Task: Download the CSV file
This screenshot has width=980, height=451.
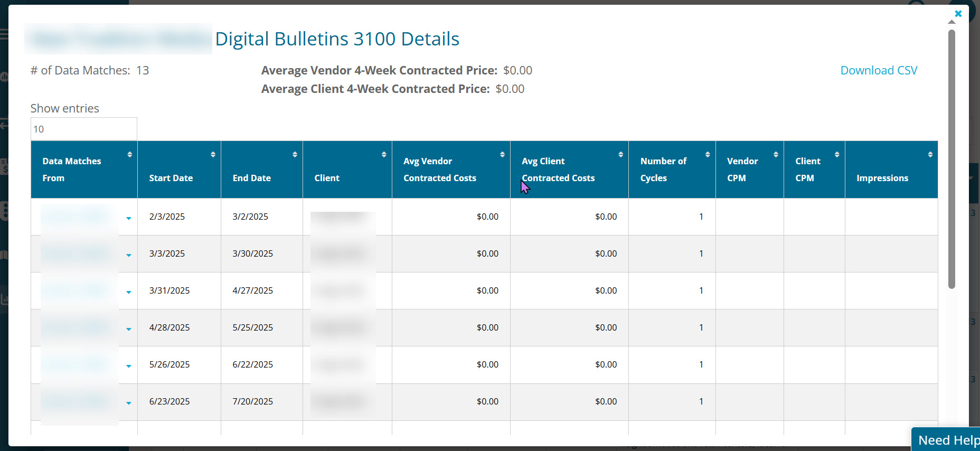Action: (x=878, y=70)
